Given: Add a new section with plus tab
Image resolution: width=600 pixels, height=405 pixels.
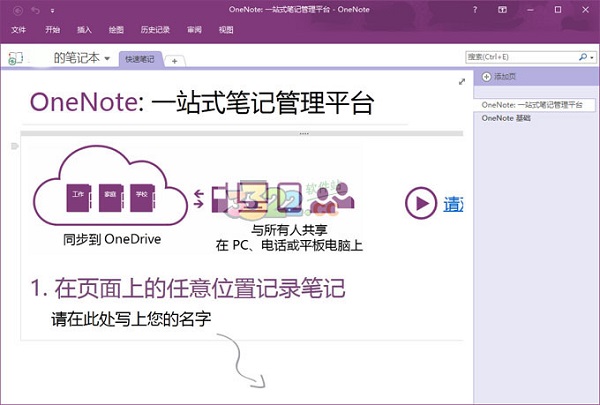Looking at the screenshot, I should [x=174, y=61].
